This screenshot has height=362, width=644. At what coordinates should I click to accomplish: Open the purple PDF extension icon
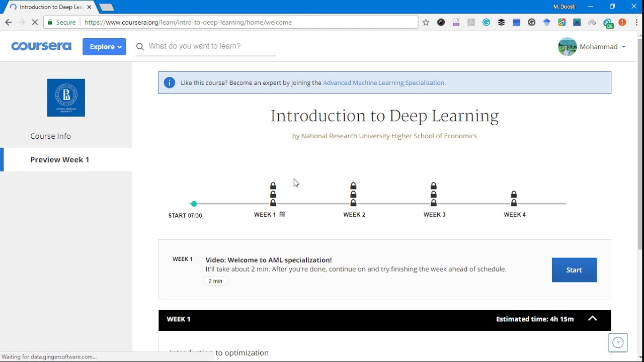pos(456,22)
